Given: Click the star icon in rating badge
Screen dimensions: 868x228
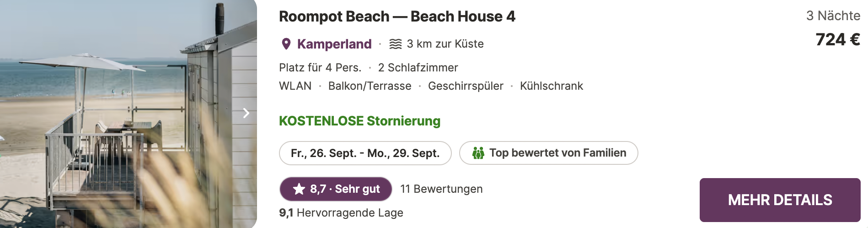Looking at the screenshot, I should [x=299, y=189].
